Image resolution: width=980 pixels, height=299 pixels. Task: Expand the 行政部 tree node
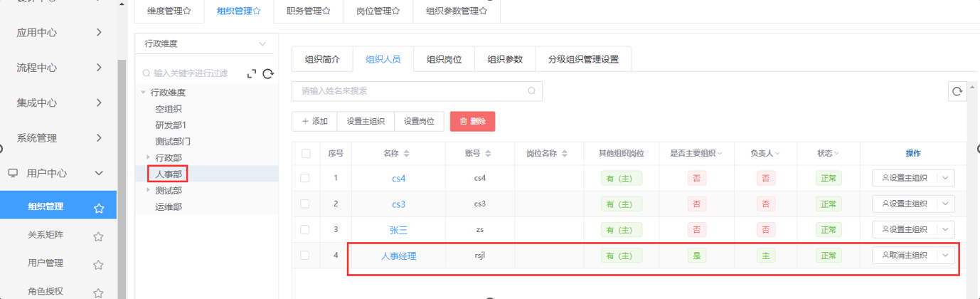[x=148, y=157]
